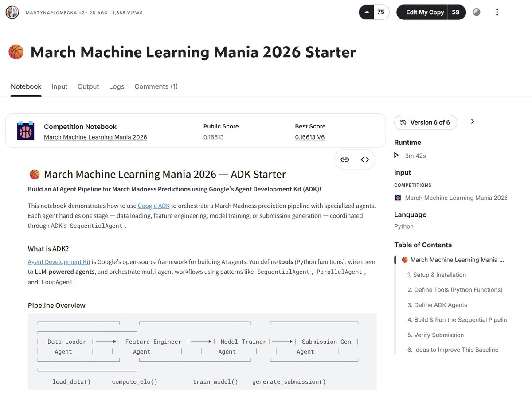Open the Logs tab
The width and height of the screenshot is (532, 393).
tap(117, 86)
